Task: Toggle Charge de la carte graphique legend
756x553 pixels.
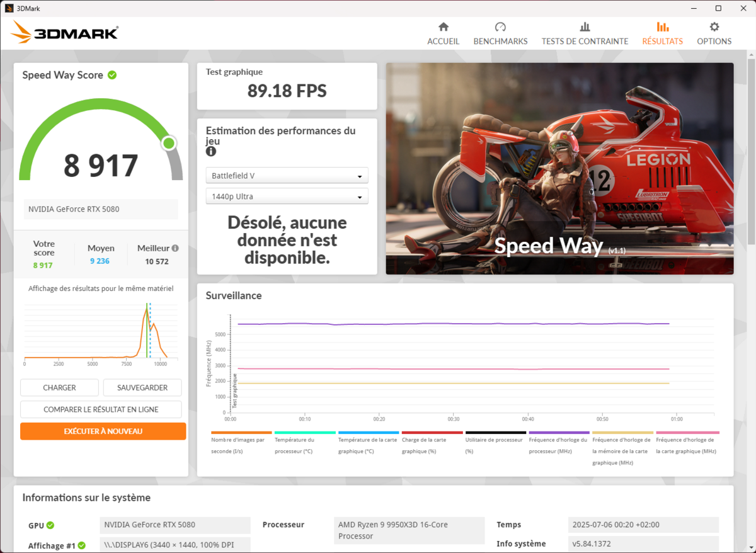Action: click(432, 443)
